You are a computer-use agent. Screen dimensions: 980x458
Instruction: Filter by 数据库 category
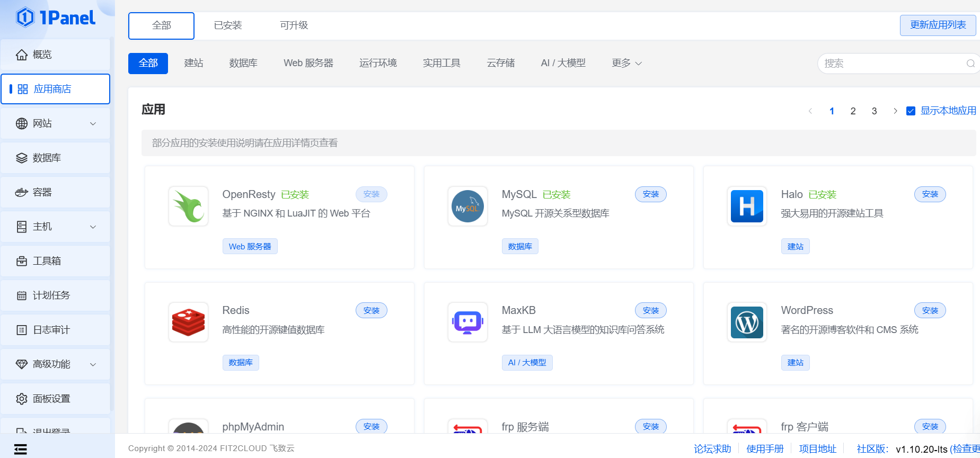(x=243, y=63)
